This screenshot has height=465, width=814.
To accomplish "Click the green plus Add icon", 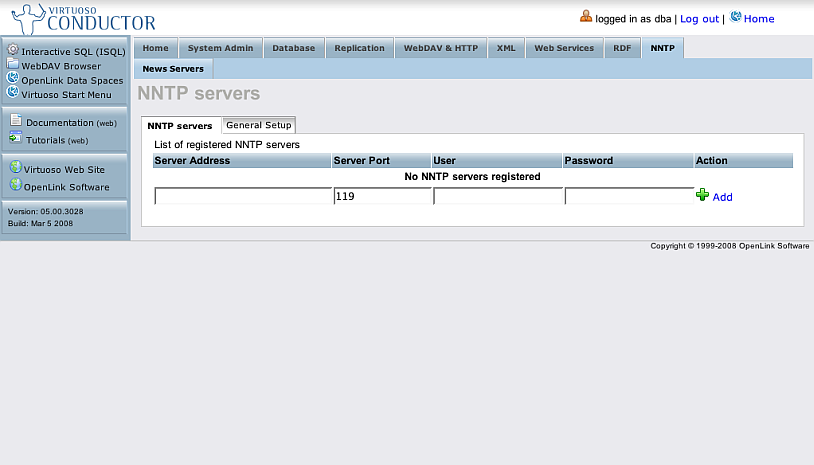I will pyautogui.click(x=702, y=196).
